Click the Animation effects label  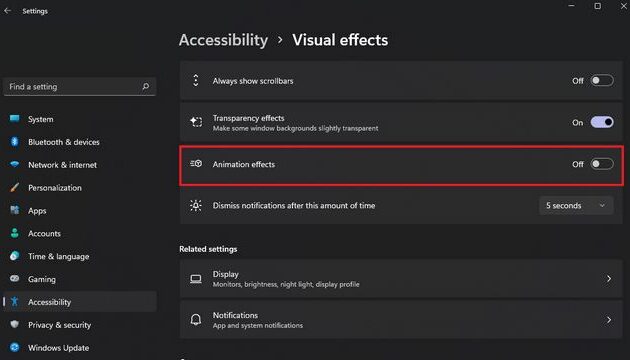point(243,164)
